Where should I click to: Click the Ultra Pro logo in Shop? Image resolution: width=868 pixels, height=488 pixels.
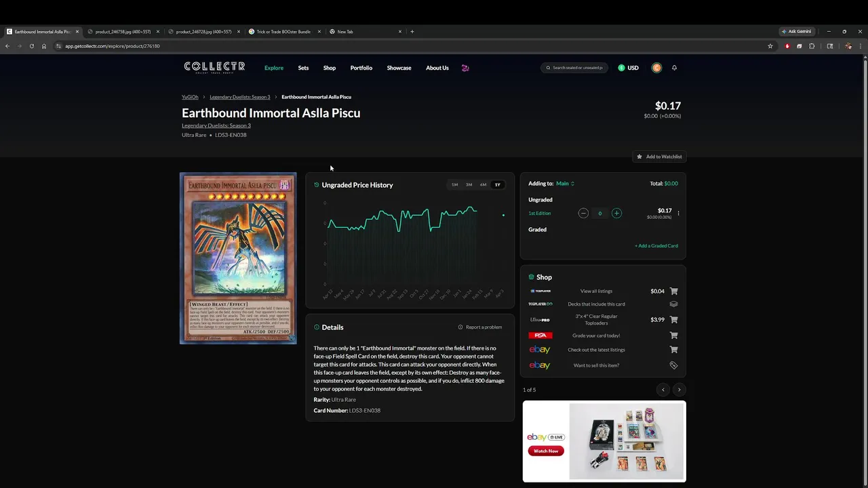(x=540, y=320)
